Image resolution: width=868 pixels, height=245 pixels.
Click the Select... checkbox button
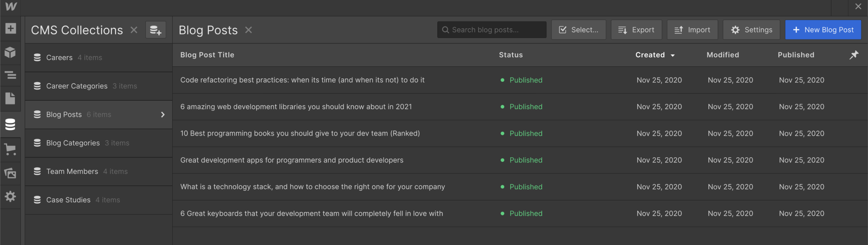point(578,30)
